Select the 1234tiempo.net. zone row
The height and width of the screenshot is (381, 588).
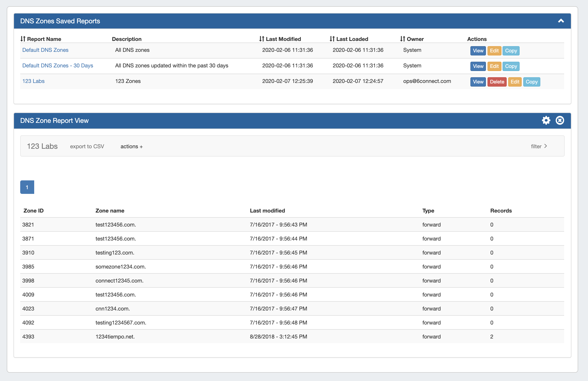pyautogui.click(x=115, y=337)
